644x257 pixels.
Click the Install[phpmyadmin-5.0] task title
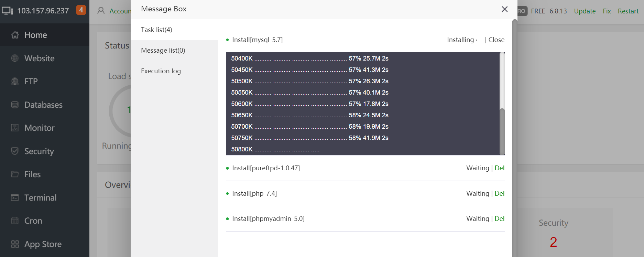(x=268, y=218)
